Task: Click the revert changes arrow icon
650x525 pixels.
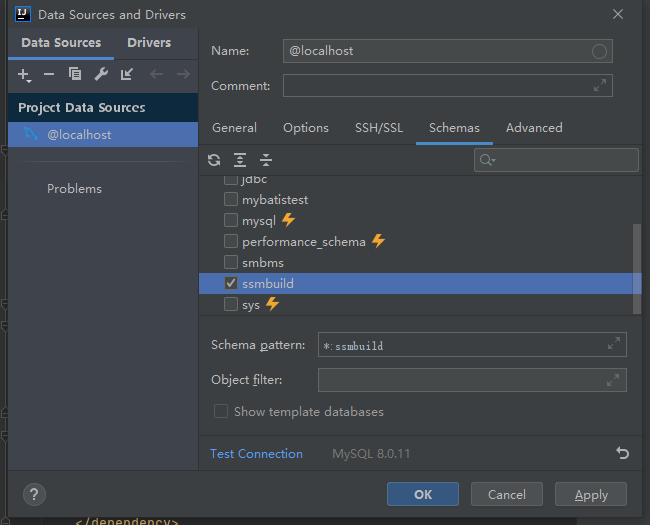Action: [x=622, y=453]
